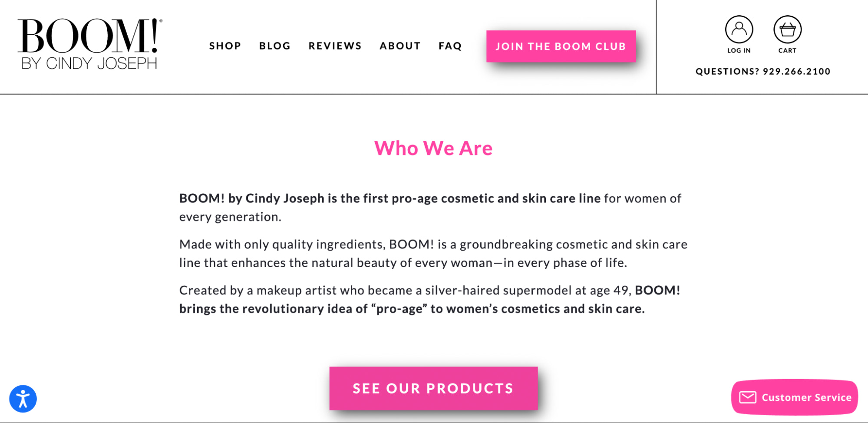
Task: Visit the FAQ page
Action: 450,46
